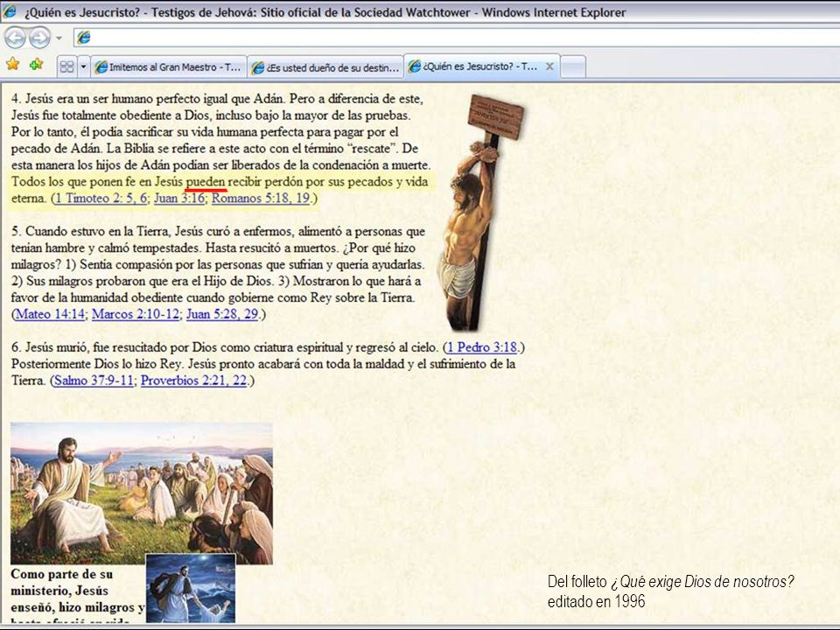The width and height of the screenshot is (840, 630).
Task: Follow the Mateo 14:14 link
Action: [50, 314]
